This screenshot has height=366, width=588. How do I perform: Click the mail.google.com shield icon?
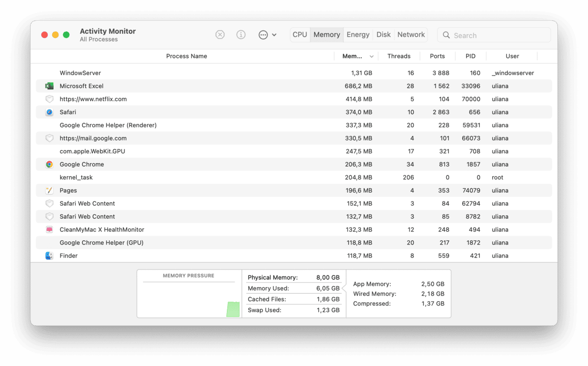(49, 138)
